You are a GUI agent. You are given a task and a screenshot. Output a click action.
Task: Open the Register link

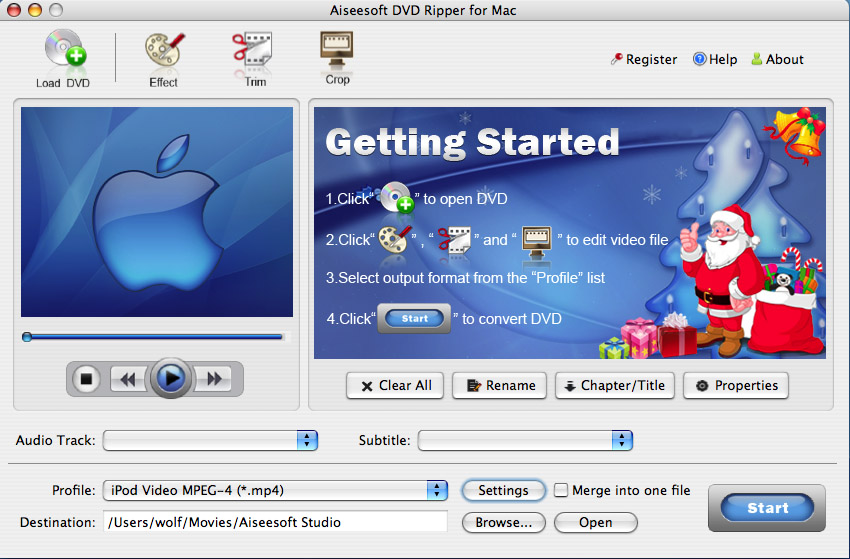tap(644, 59)
